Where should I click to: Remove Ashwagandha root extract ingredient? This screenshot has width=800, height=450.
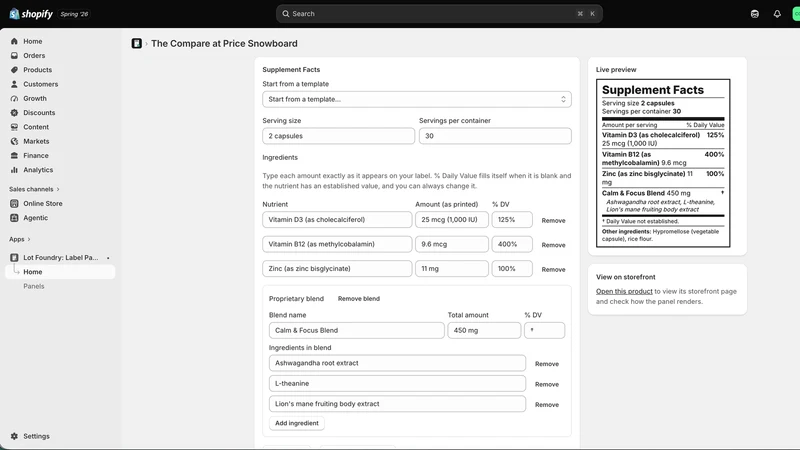point(547,364)
